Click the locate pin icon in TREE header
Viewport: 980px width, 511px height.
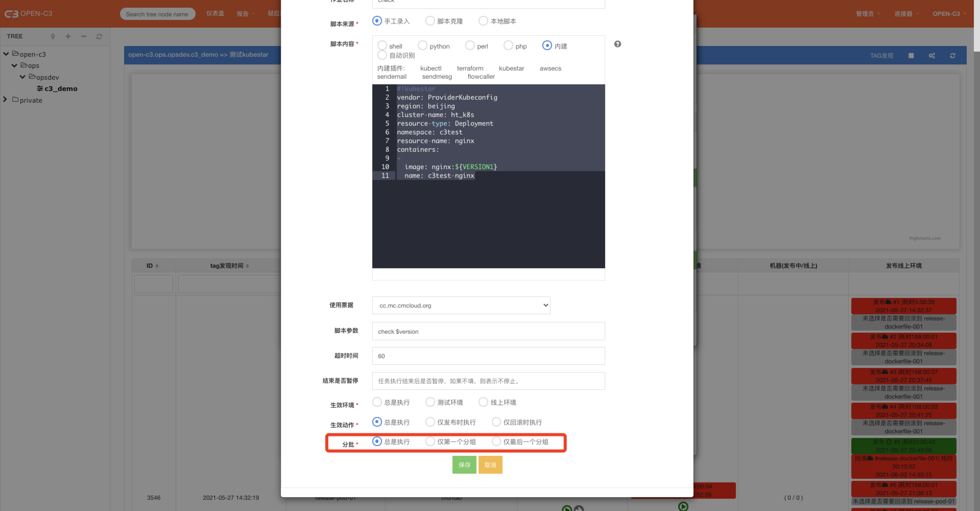[x=53, y=37]
